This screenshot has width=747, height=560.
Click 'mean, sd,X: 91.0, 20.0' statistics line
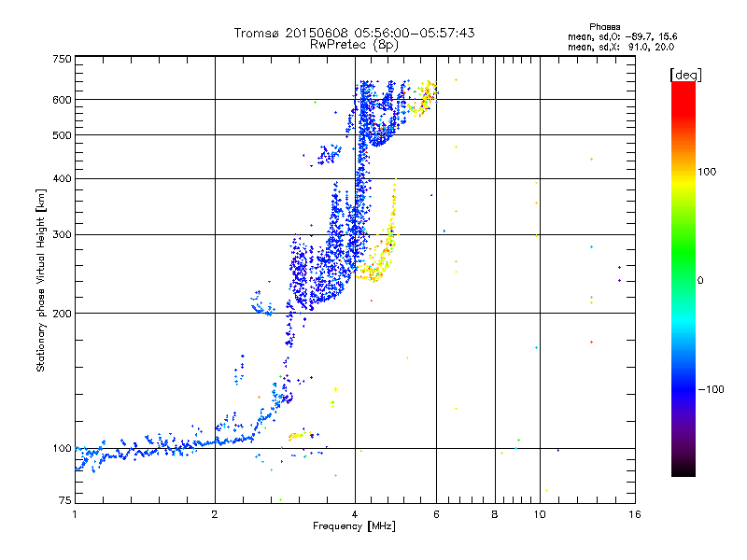pos(621,47)
